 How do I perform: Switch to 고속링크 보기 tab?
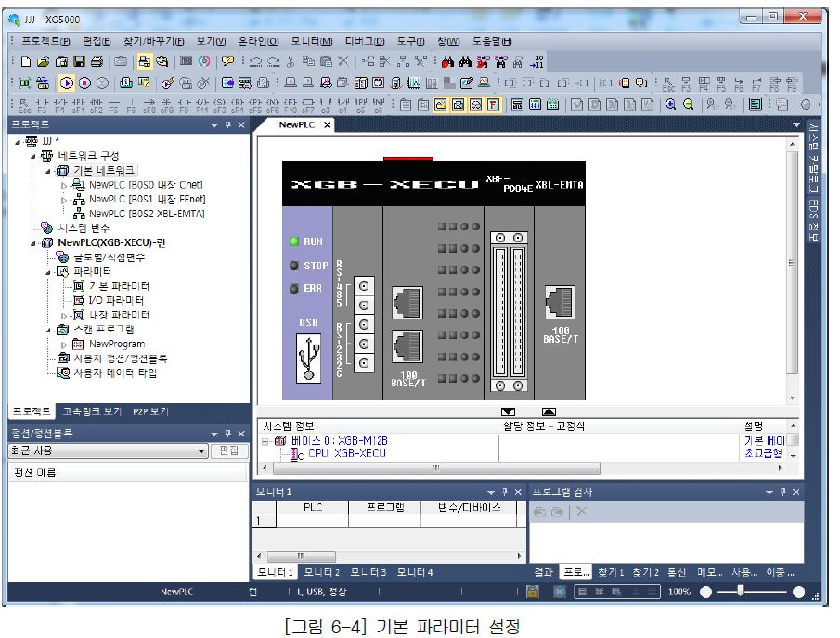click(x=92, y=411)
